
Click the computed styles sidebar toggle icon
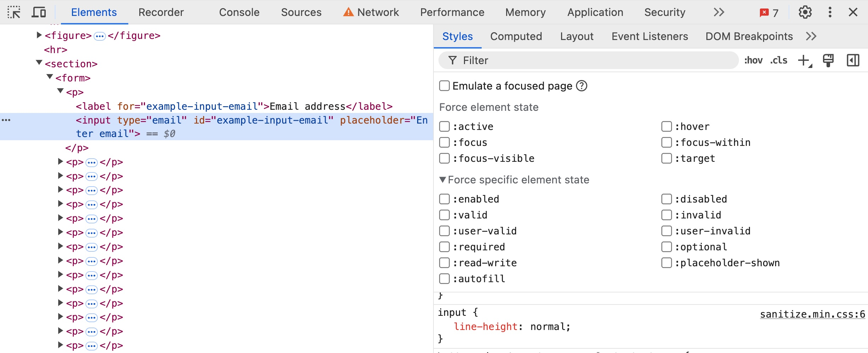tap(853, 61)
